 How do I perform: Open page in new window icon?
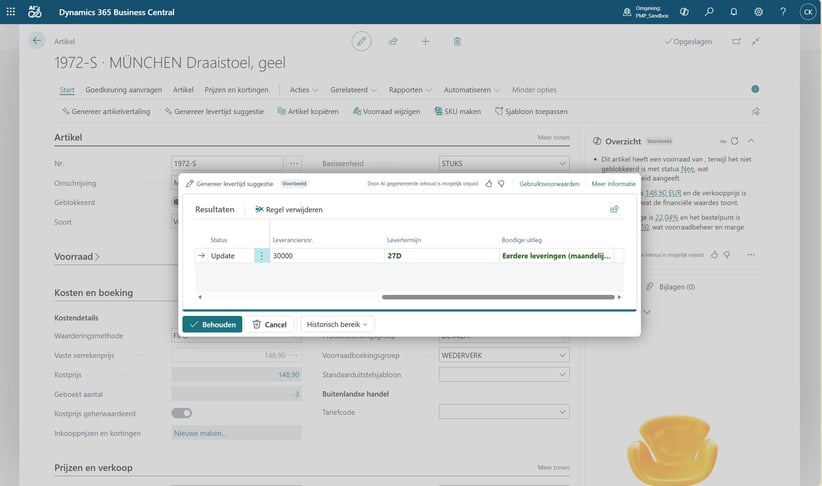coord(737,41)
